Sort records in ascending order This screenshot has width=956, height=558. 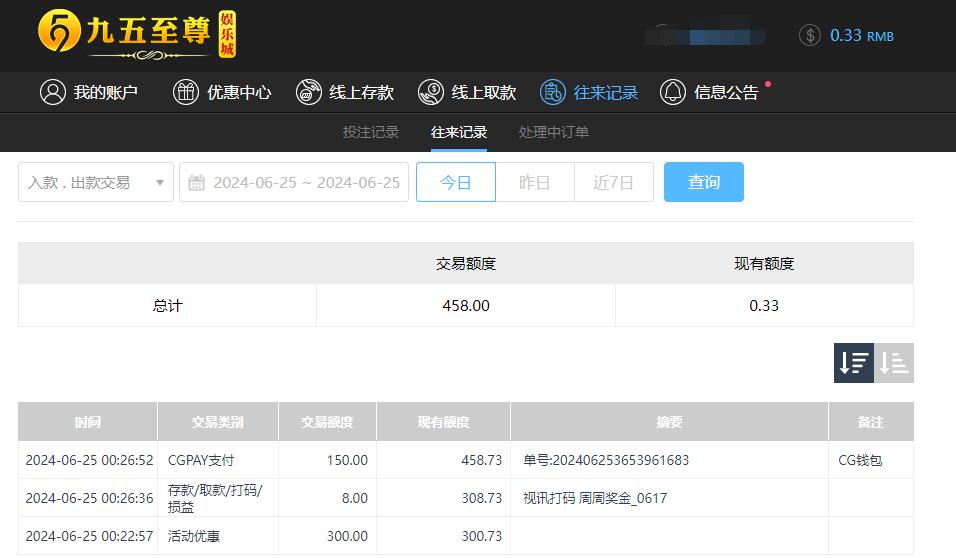pyautogui.click(x=894, y=363)
